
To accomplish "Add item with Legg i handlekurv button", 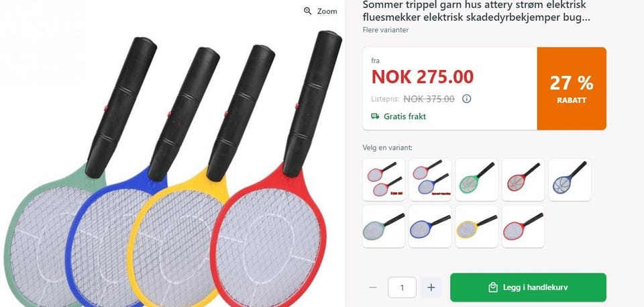I will [x=528, y=288].
